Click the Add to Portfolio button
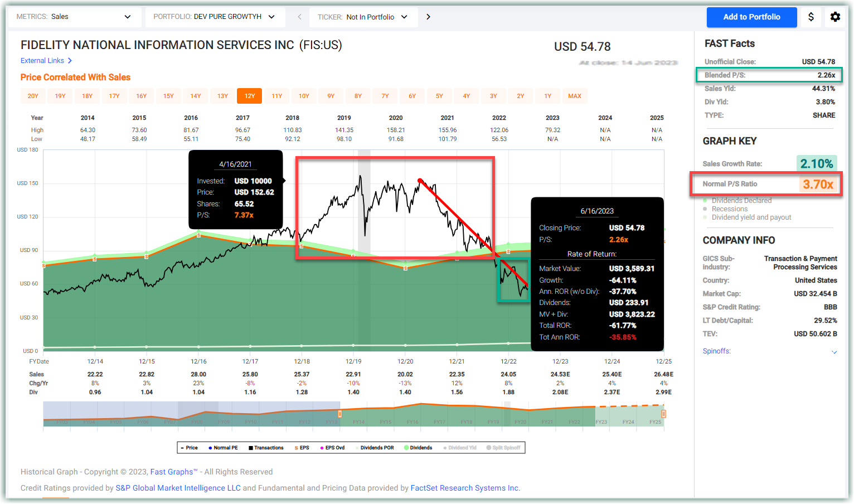 [751, 17]
